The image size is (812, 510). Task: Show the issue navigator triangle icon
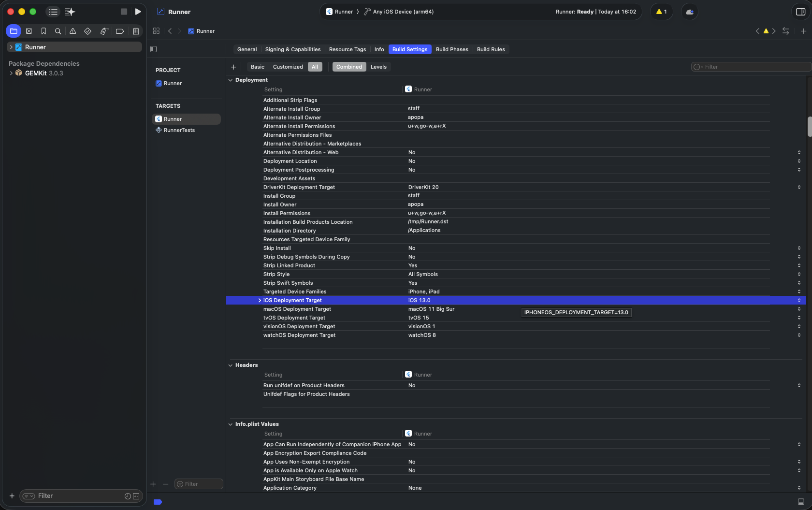72,31
